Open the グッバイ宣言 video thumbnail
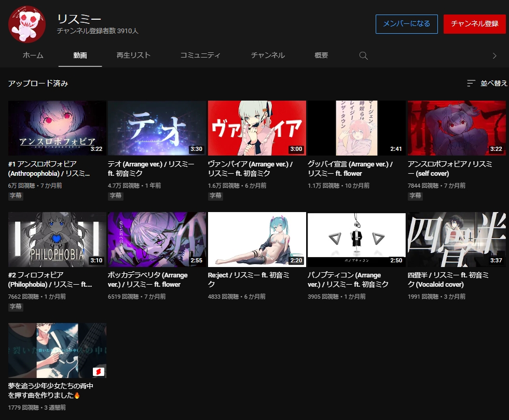509x420 pixels. click(x=356, y=128)
